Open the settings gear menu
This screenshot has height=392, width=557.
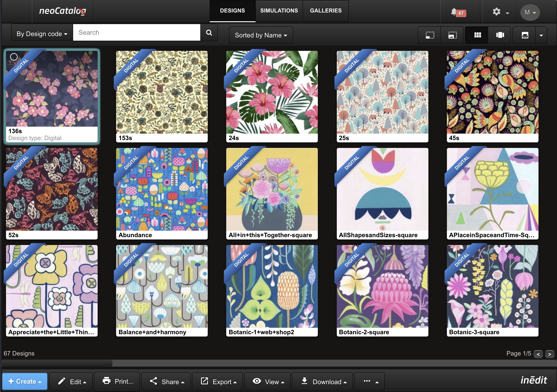[x=496, y=12]
